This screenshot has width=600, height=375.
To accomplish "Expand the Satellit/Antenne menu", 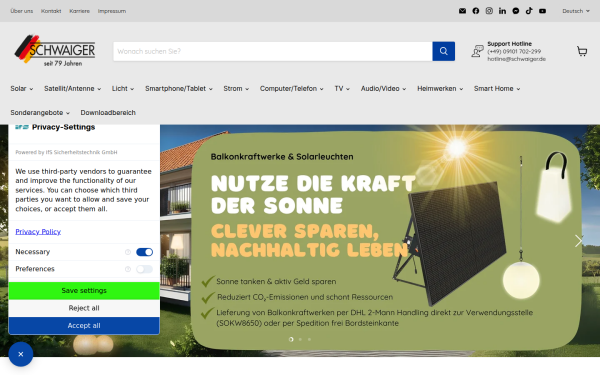I will [x=72, y=88].
